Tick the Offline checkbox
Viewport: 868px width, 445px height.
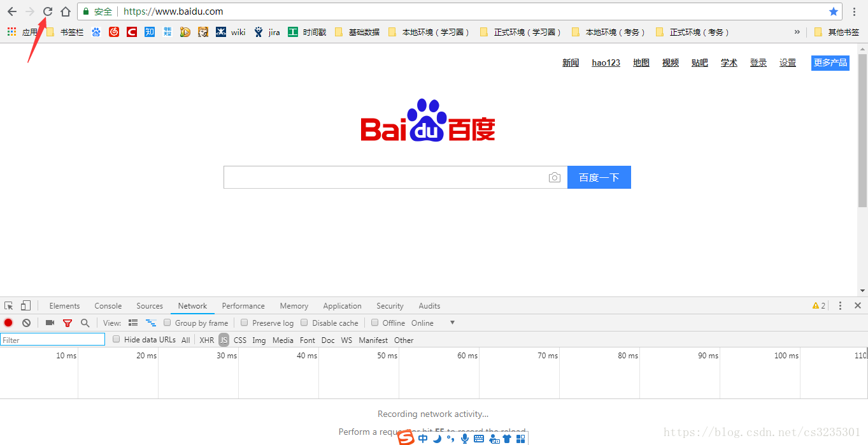pyautogui.click(x=375, y=323)
